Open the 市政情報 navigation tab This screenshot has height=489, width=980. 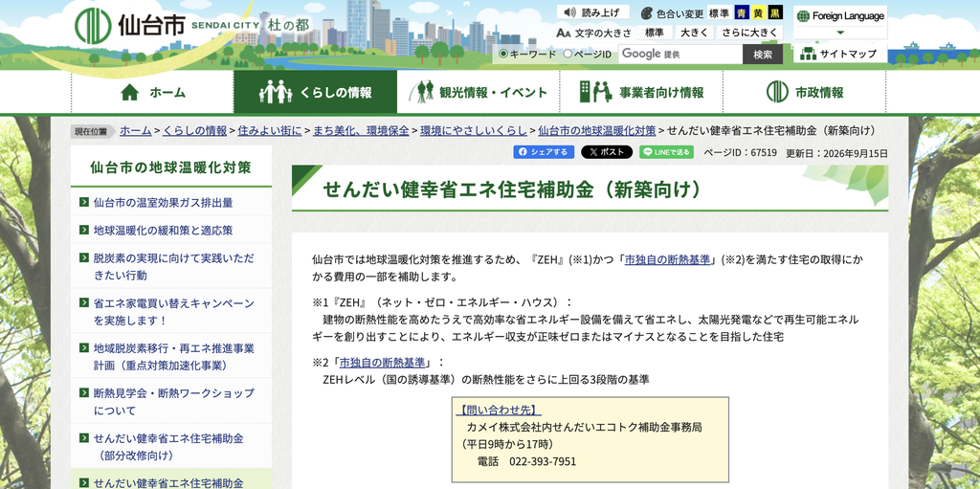(x=804, y=93)
